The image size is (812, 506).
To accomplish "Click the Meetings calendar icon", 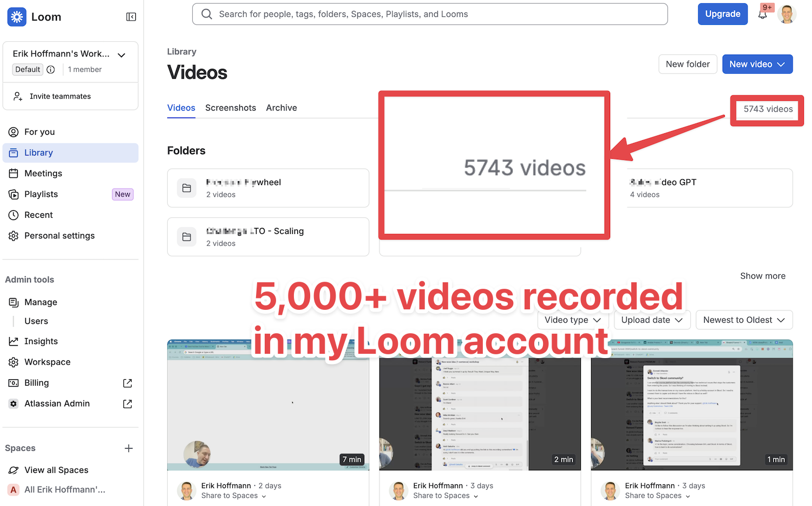I will click(x=14, y=173).
